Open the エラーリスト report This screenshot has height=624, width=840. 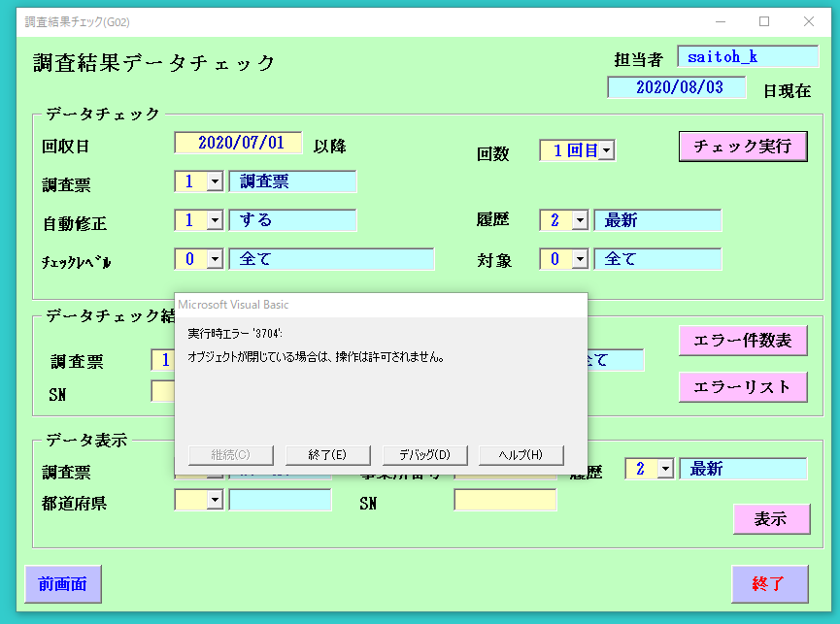pyautogui.click(x=743, y=387)
